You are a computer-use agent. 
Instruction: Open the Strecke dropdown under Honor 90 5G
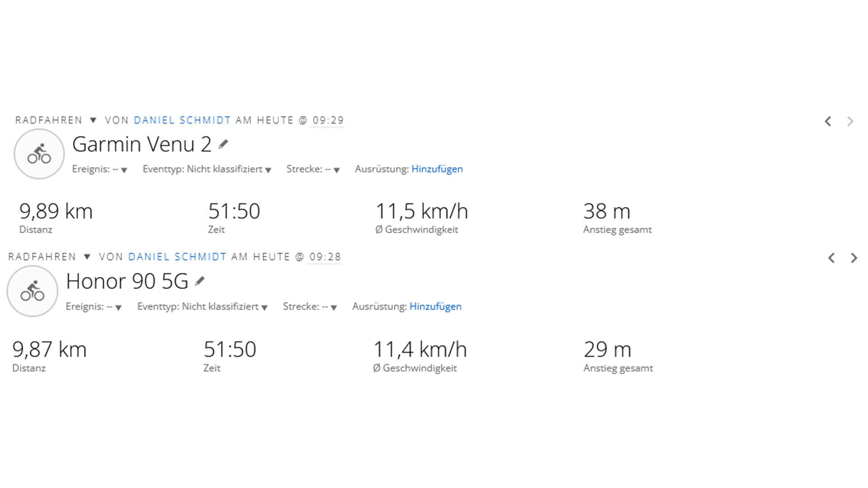click(x=334, y=307)
